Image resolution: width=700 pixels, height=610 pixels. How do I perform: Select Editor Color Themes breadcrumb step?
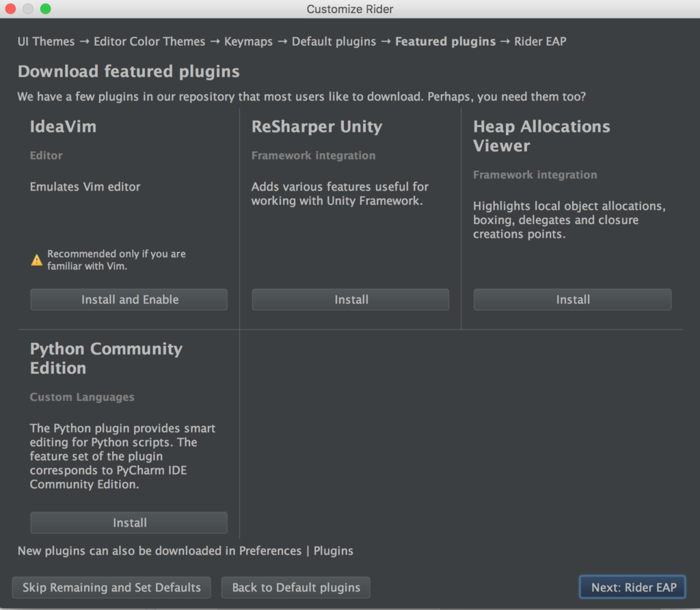point(149,42)
